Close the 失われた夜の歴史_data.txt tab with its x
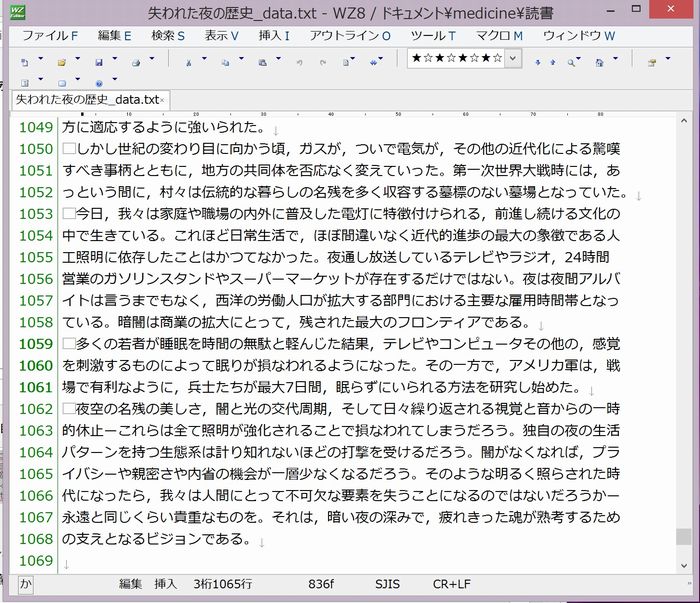The height and width of the screenshot is (603, 700). pos(162,100)
